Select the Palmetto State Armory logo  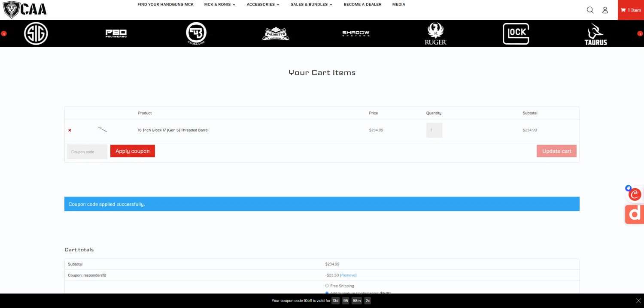pyautogui.click(x=276, y=33)
